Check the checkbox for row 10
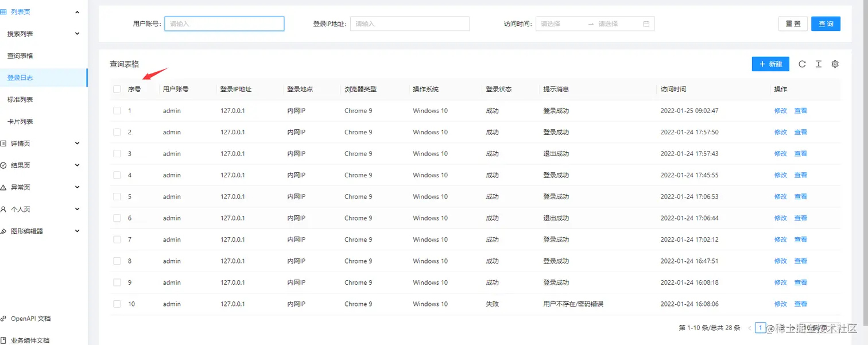868x345 pixels. point(117,304)
